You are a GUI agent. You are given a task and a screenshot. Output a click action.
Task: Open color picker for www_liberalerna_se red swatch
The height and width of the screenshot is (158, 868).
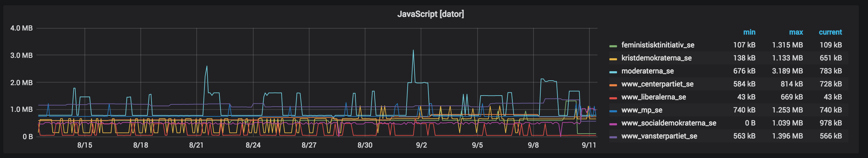pyautogui.click(x=613, y=98)
